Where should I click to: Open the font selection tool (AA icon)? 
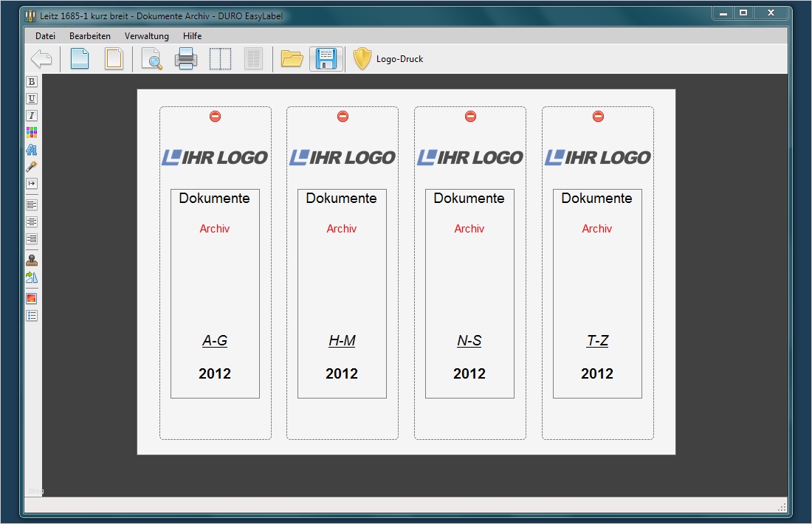point(32,150)
